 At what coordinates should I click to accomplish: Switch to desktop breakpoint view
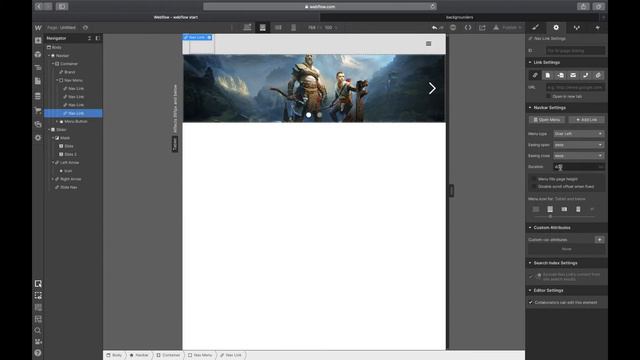click(247, 27)
